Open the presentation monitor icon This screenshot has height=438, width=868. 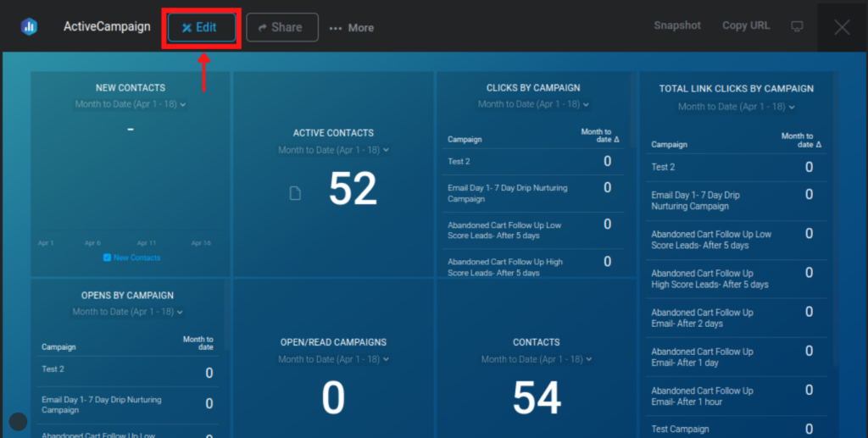[x=797, y=26]
